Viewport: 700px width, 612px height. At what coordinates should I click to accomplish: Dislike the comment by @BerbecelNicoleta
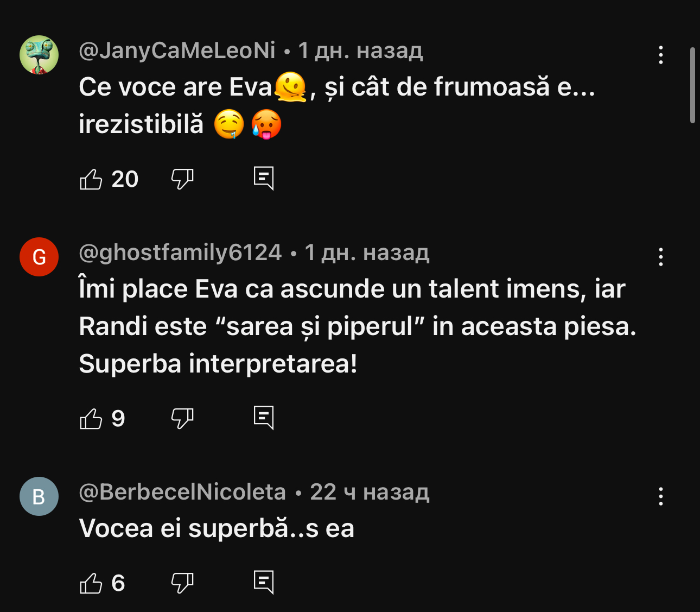pyautogui.click(x=182, y=583)
